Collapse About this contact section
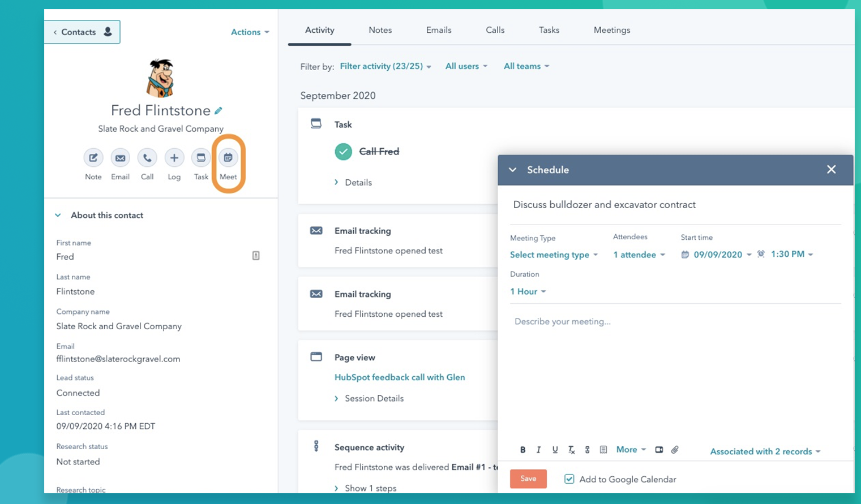Image resolution: width=861 pixels, height=504 pixels. [58, 216]
